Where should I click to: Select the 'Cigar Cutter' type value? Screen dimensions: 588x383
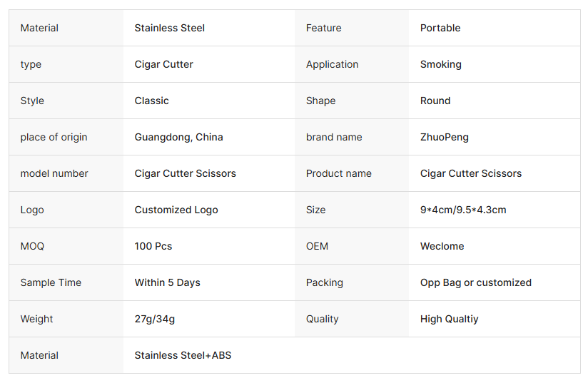coord(164,64)
